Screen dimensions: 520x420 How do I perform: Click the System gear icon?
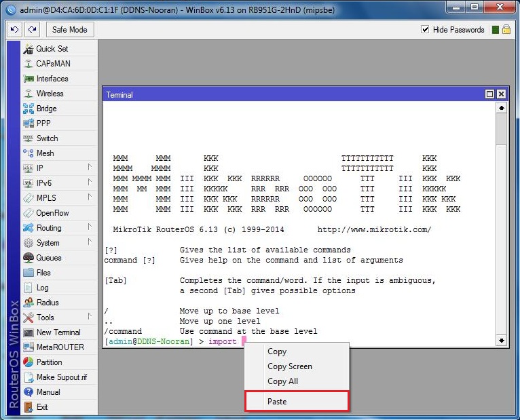[29, 243]
